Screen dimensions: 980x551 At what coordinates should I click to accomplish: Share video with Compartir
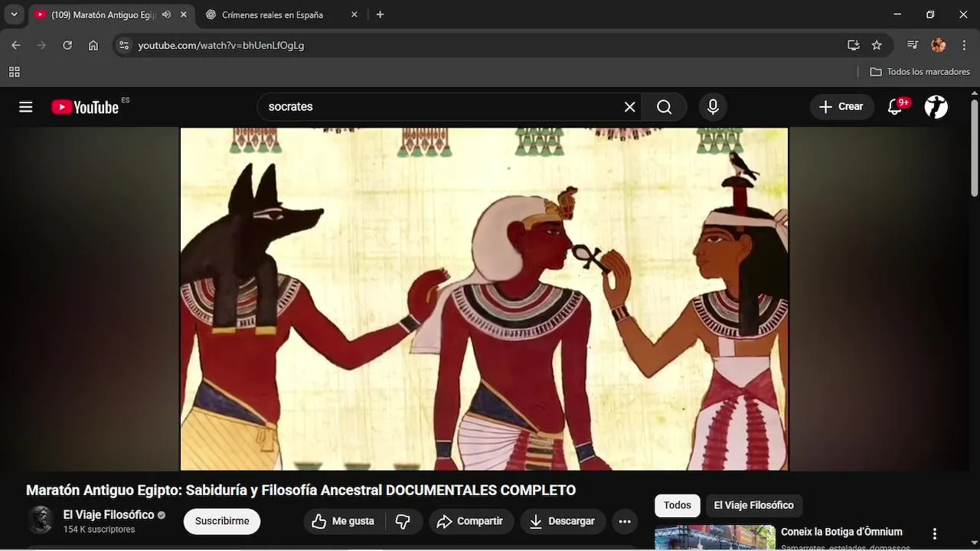point(470,521)
